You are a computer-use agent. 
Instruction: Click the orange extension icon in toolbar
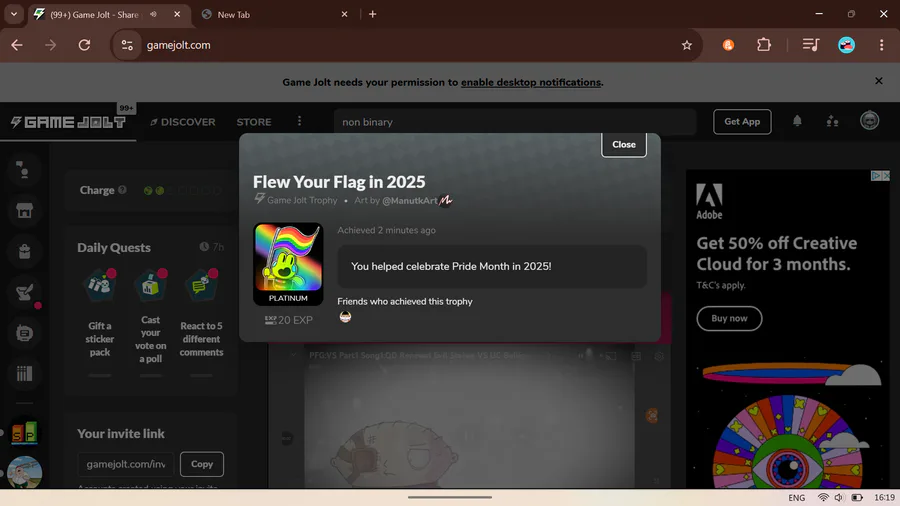pyautogui.click(x=728, y=45)
